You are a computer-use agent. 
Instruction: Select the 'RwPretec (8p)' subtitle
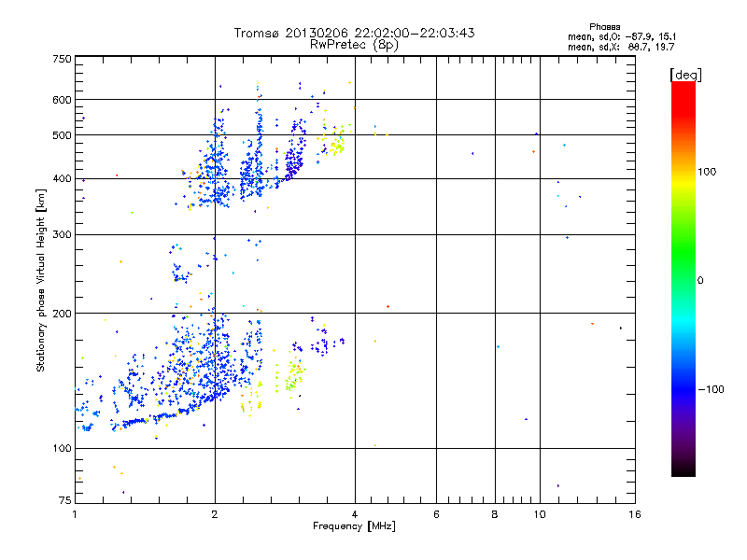click(354, 45)
